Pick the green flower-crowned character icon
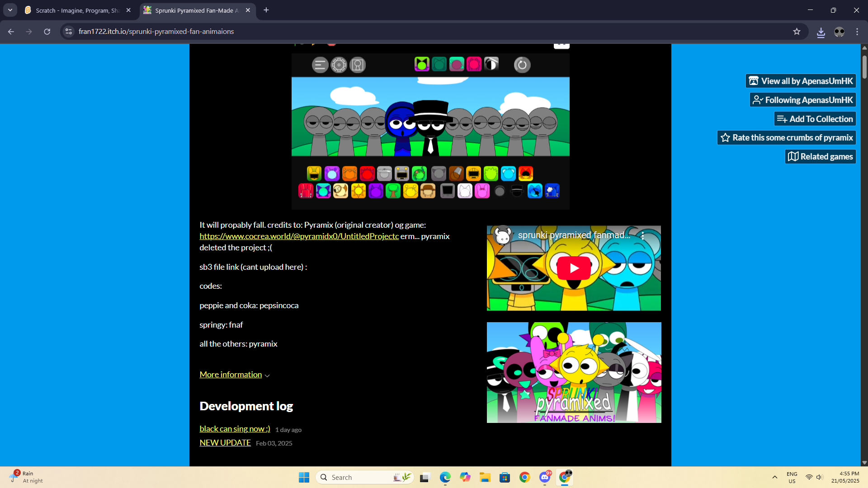 [420, 174]
